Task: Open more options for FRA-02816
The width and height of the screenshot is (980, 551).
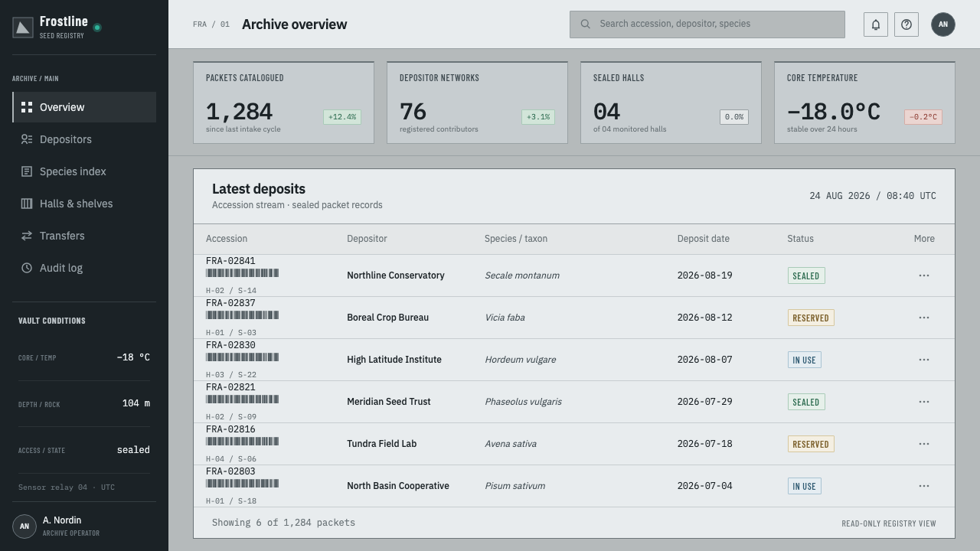Action: coord(924,444)
